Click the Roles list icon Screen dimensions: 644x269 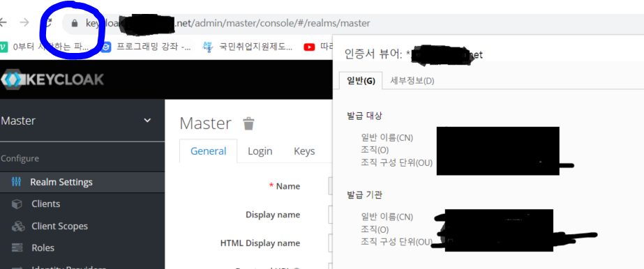[x=17, y=247]
